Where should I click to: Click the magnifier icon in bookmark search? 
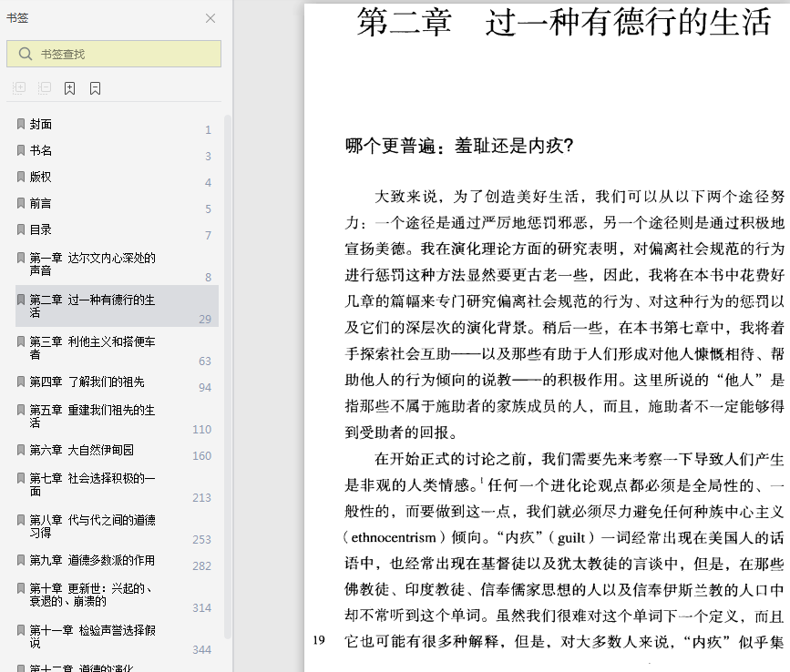26,54
